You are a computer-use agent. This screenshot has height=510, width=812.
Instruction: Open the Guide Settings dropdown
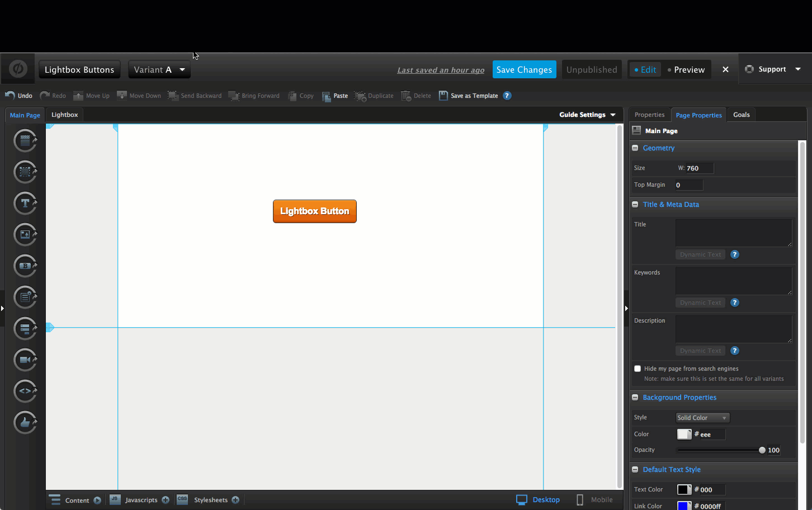[x=587, y=115]
